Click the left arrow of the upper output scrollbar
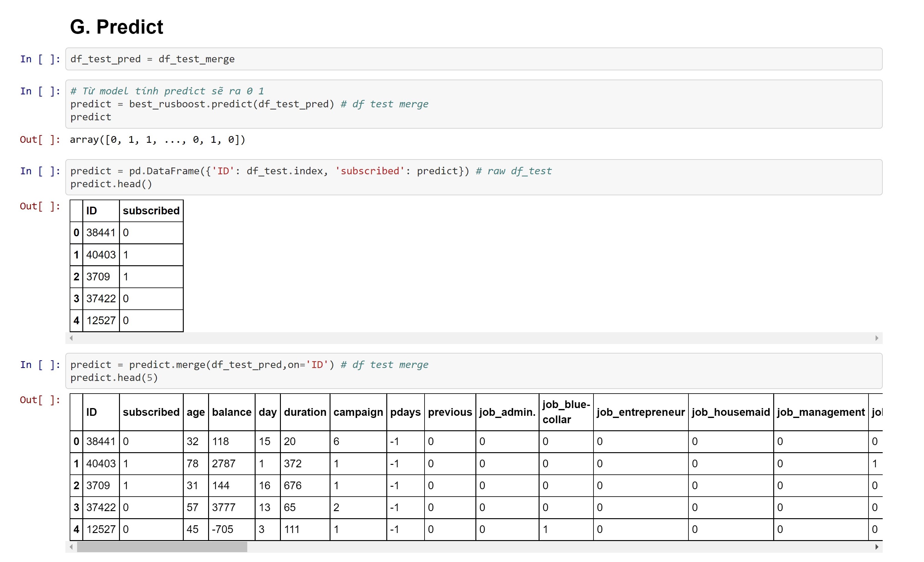This screenshot has height=562, width=924. tap(71, 338)
